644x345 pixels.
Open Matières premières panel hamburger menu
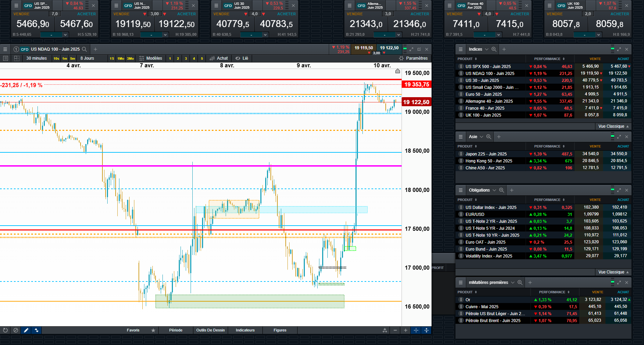[461, 283]
